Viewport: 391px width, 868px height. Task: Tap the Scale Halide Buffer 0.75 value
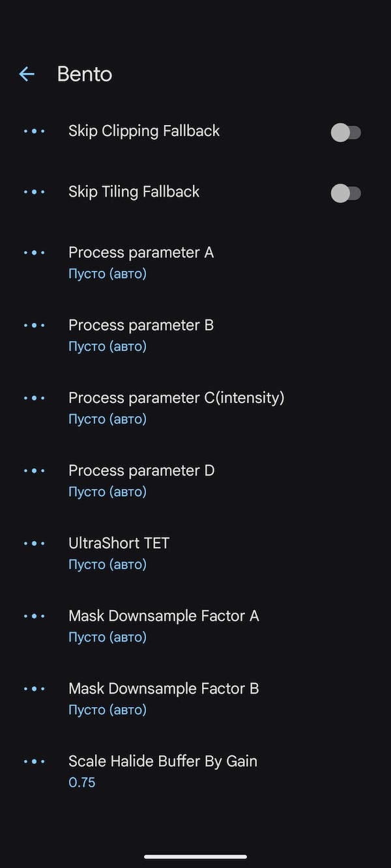[82, 783]
